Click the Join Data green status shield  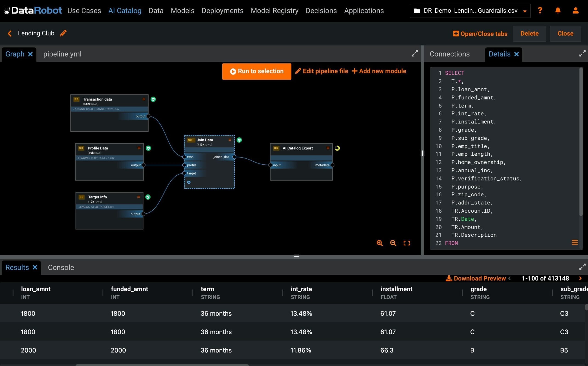239,140
